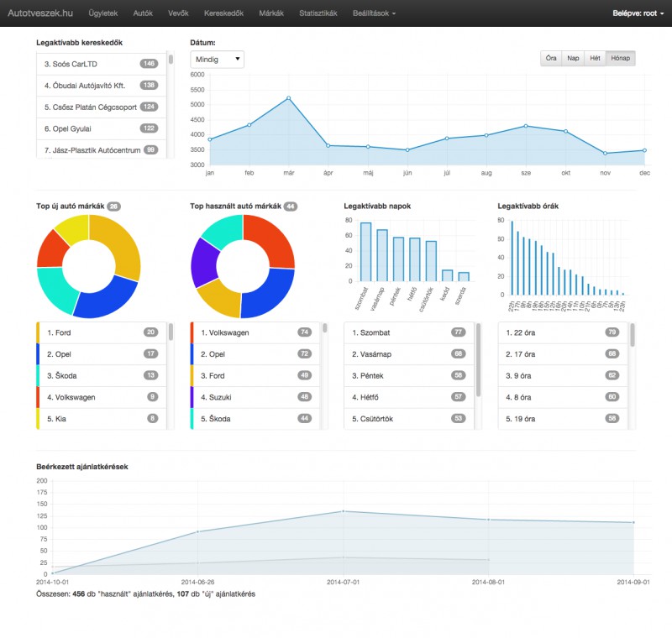The height and width of the screenshot is (638, 672).
Task: Click the 26 count badge beside Top új autó márkák
Action: coord(113,206)
